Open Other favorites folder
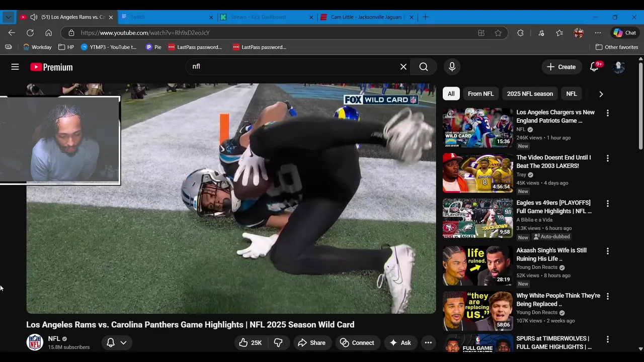This screenshot has height=362, width=644. coord(617,47)
